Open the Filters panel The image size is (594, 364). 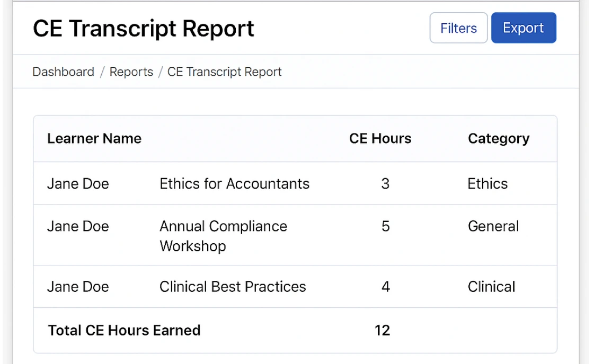tap(458, 28)
